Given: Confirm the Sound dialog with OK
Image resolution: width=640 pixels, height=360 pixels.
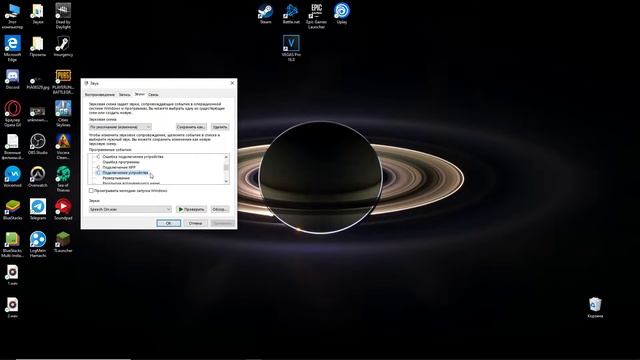Looking at the screenshot, I should tap(168, 223).
